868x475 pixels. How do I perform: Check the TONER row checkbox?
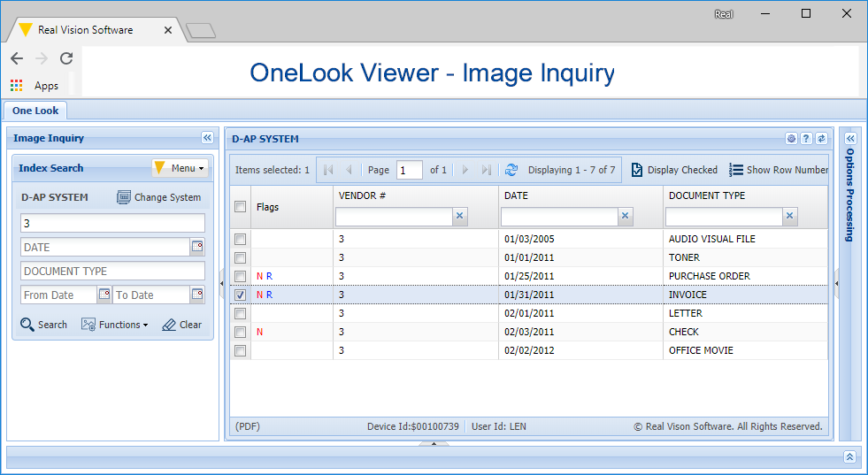coord(241,257)
